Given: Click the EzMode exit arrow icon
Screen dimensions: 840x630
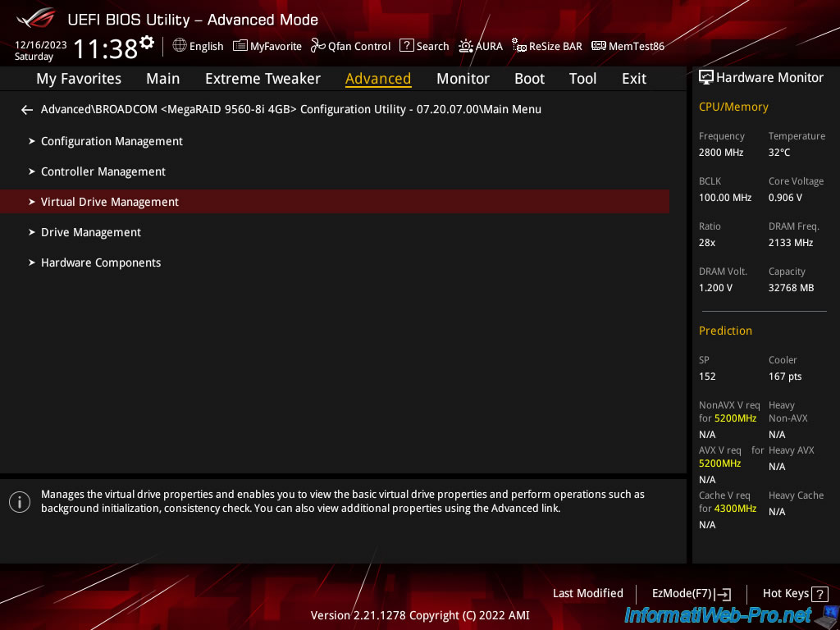Looking at the screenshot, I should coord(724,594).
